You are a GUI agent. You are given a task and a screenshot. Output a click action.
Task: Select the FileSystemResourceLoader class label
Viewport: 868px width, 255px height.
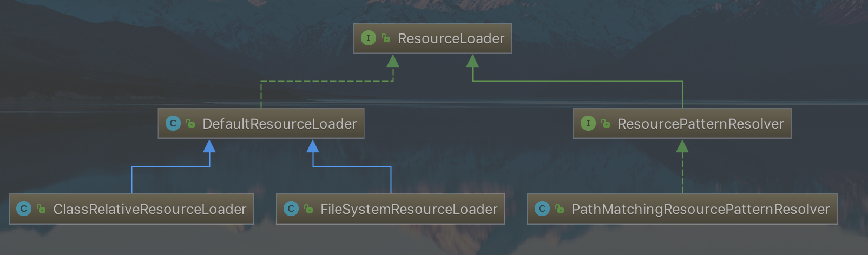click(409, 209)
